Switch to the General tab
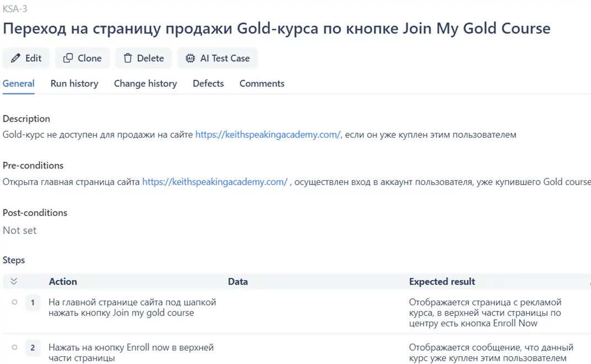The height and width of the screenshot is (364, 591). coord(18,83)
